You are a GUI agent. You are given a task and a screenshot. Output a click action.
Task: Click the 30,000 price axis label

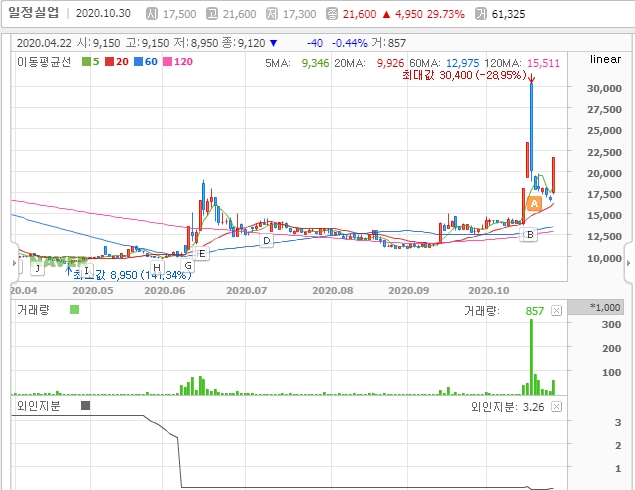(604, 88)
